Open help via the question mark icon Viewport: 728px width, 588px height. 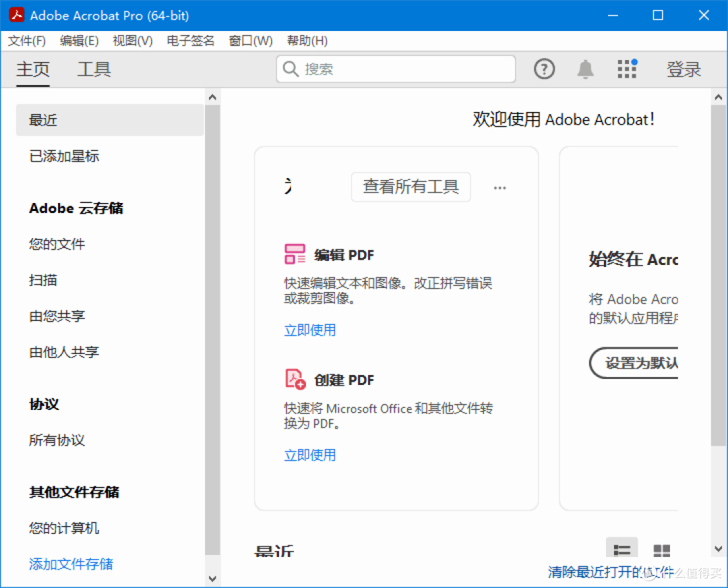544,69
